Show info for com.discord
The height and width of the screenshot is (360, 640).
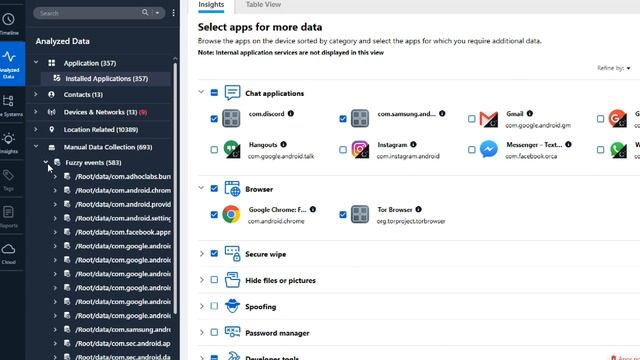click(x=291, y=113)
